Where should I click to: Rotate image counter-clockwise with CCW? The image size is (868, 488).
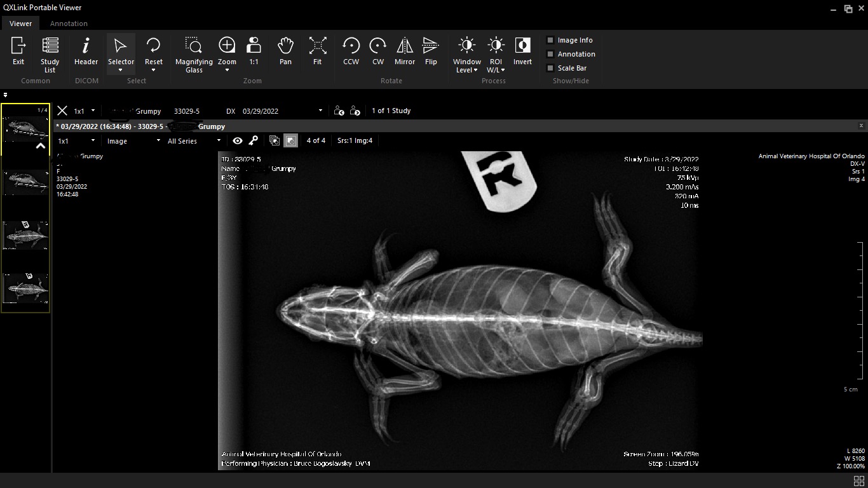pos(351,51)
